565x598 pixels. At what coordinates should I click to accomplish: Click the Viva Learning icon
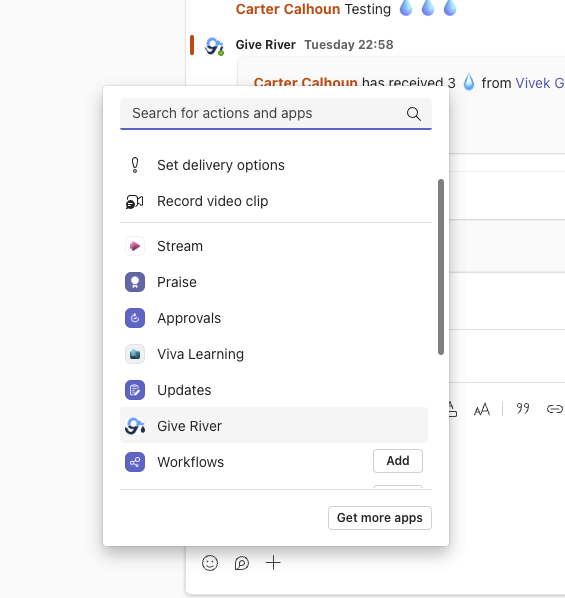[135, 354]
